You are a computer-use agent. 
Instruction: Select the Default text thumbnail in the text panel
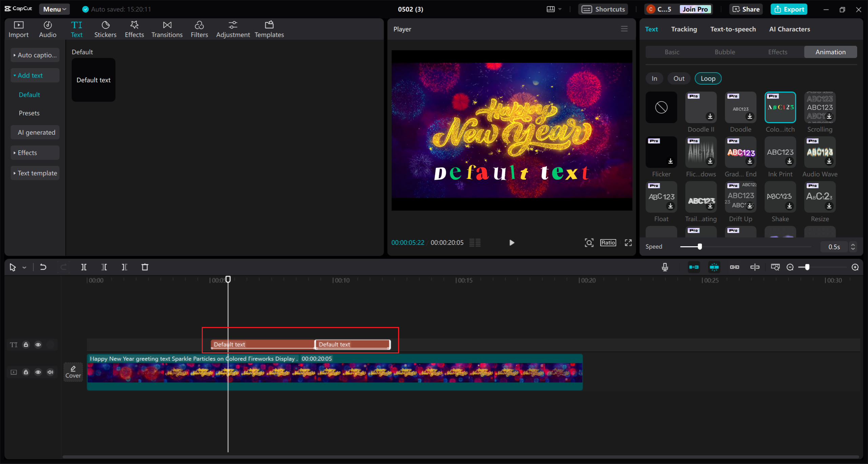pos(93,80)
